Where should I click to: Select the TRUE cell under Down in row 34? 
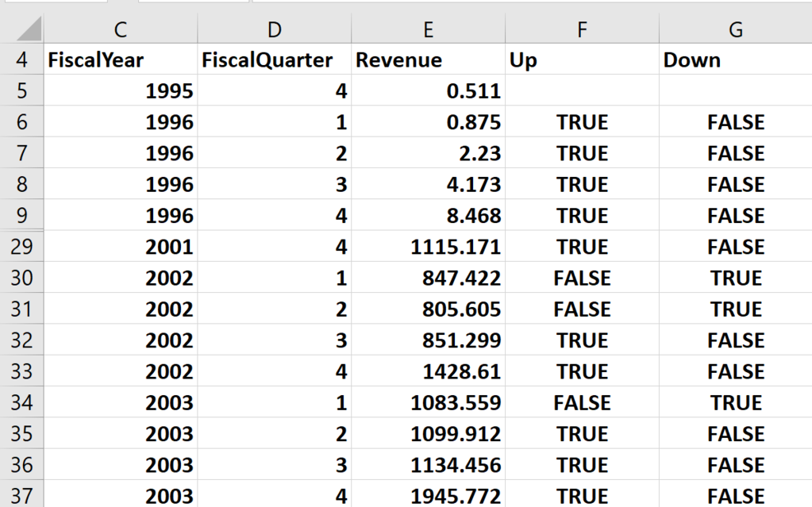coord(735,402)
